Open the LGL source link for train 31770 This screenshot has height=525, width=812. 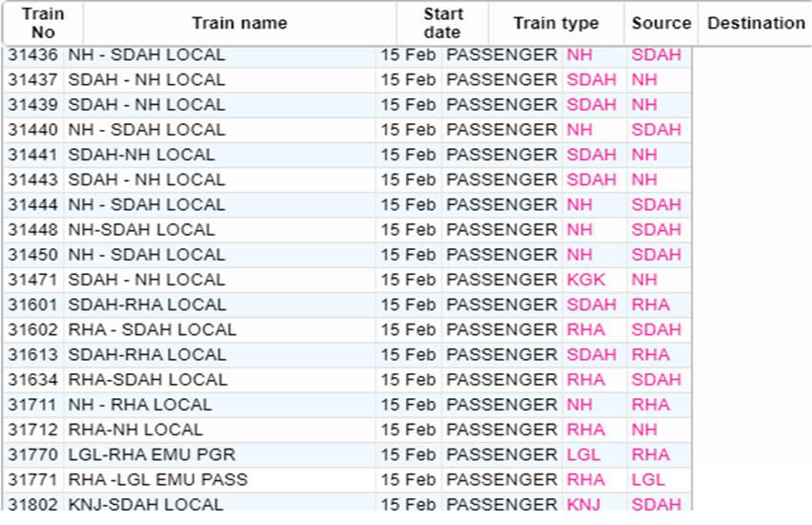[584, 454]
